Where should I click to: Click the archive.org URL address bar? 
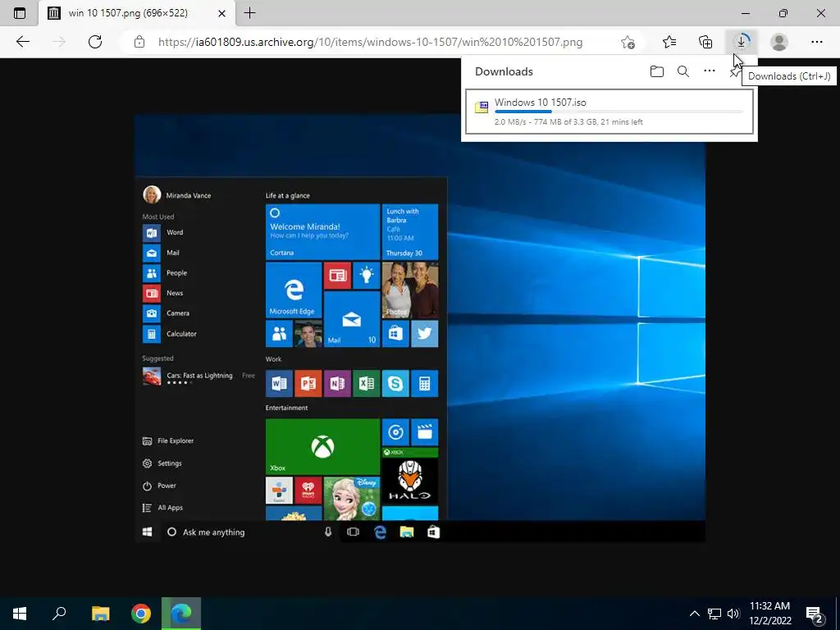click(x=370, y=42)
